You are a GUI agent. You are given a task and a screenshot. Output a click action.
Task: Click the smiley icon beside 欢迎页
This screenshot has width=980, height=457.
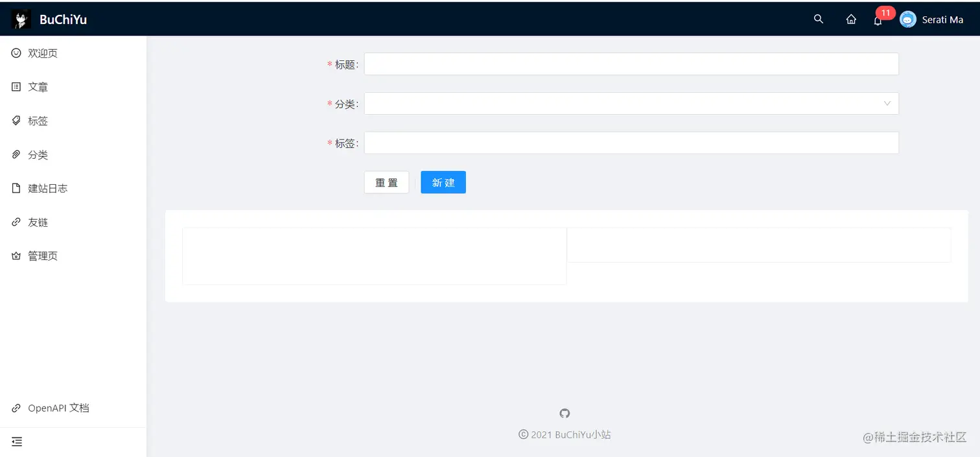coord(17,53)
